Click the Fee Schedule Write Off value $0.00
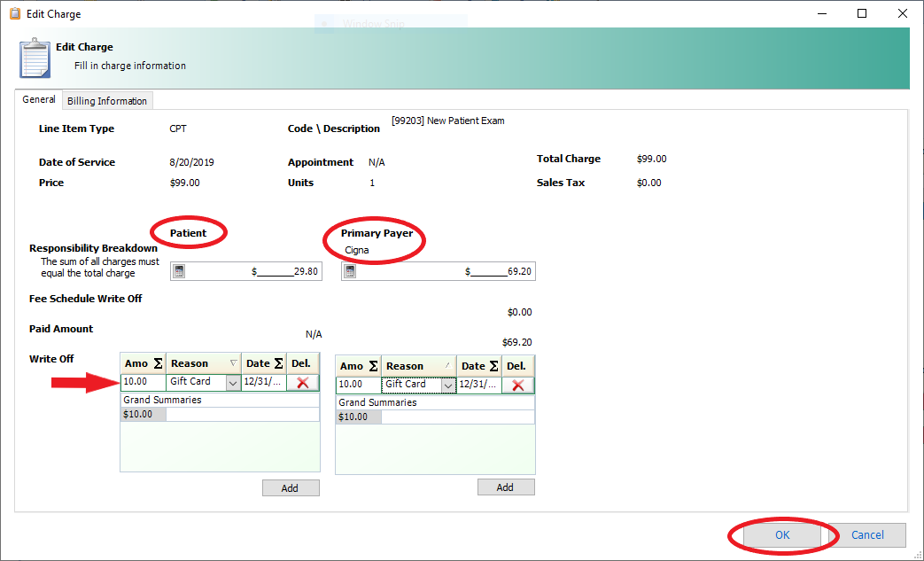 pos(519,312)
